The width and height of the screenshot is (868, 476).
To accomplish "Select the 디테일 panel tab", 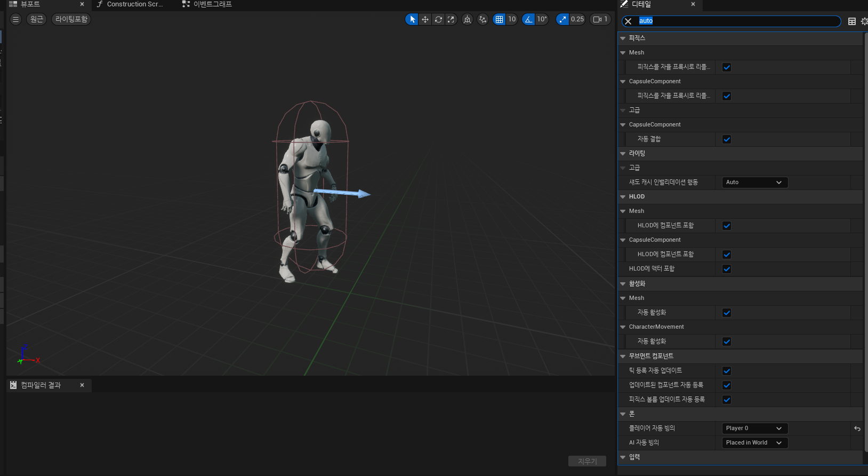I will 641,4.
